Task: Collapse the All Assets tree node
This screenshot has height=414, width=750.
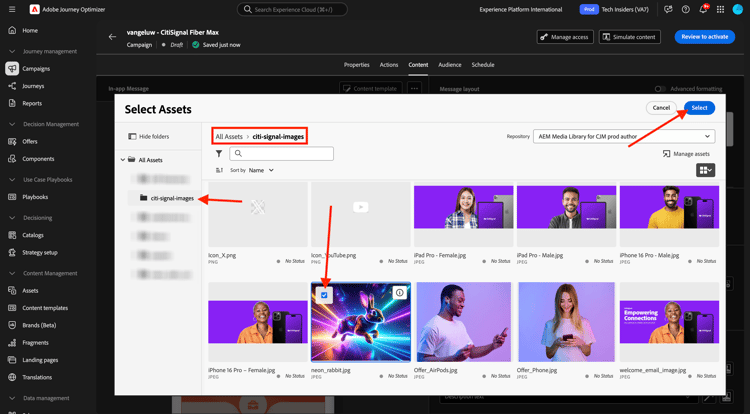Action: [x=123, y=160]
